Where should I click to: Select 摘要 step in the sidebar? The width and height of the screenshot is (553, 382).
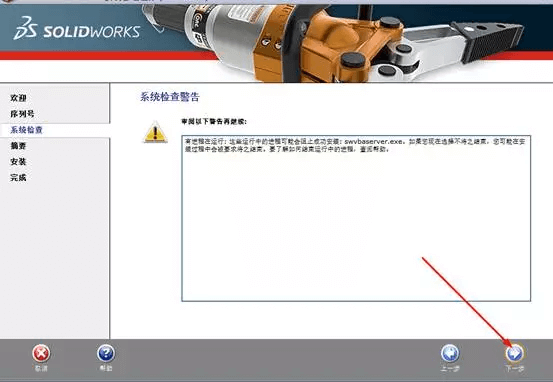coord(18,146)
